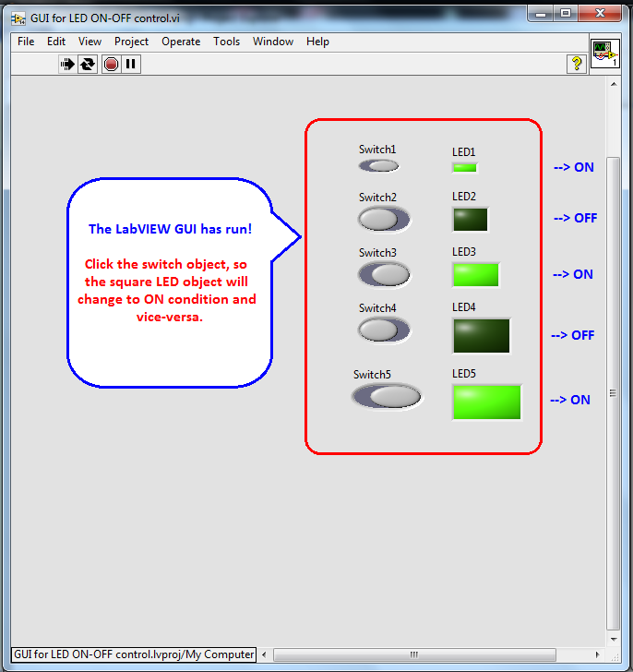Open the context help question mark

(577, 64)
